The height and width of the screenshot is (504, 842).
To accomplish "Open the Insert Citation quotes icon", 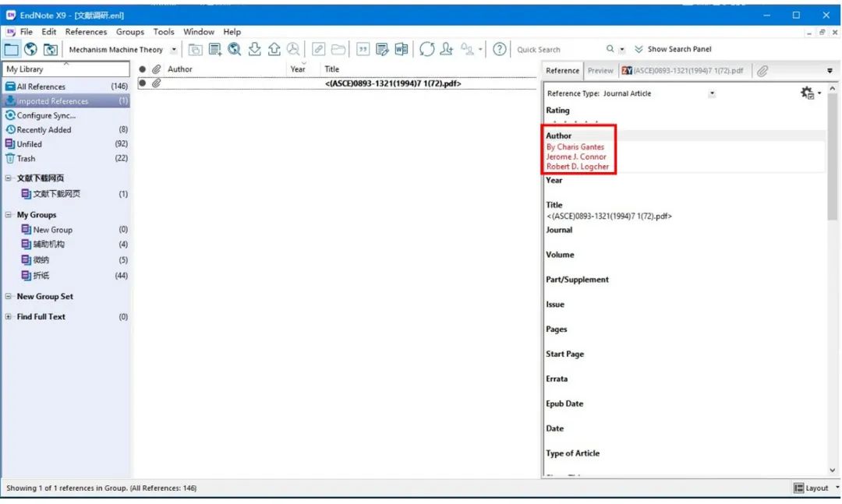I will pyautogui.click(x=363, y=49).
